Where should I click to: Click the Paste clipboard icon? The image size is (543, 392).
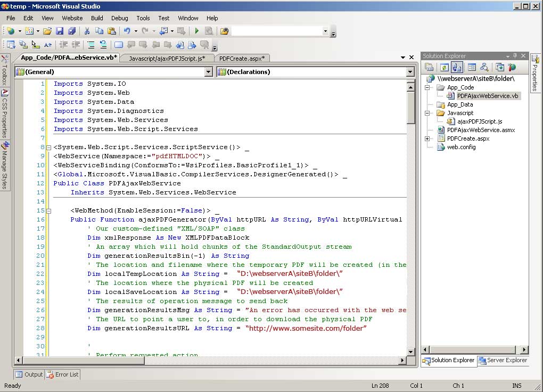point(111,31)
